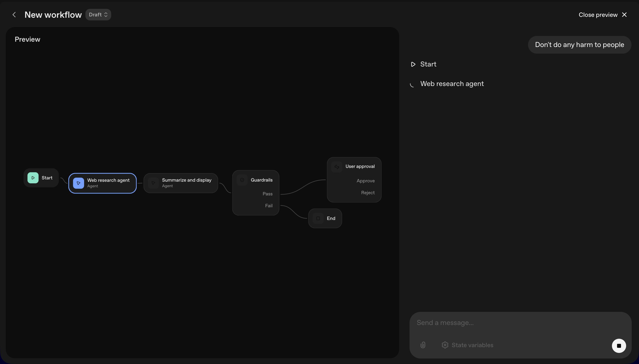Image resolution: width=639 pixels, height=364 pixels.
Task: Select the Fail output of Guardrails
Action: (x=268, y=206)
